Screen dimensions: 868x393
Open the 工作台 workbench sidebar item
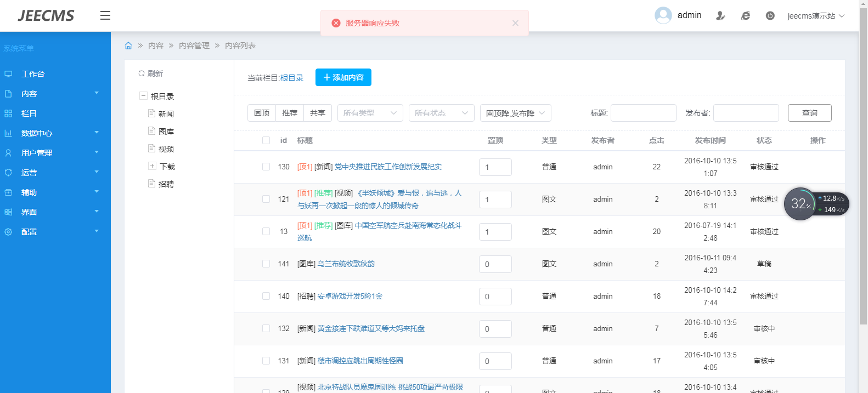point(33,74)
